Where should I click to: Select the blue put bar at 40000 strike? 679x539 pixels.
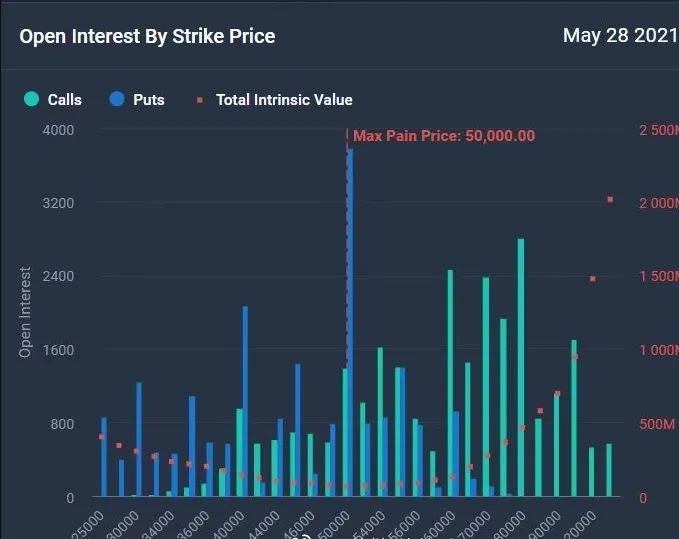pyautogui.click(x=245, y=401)
